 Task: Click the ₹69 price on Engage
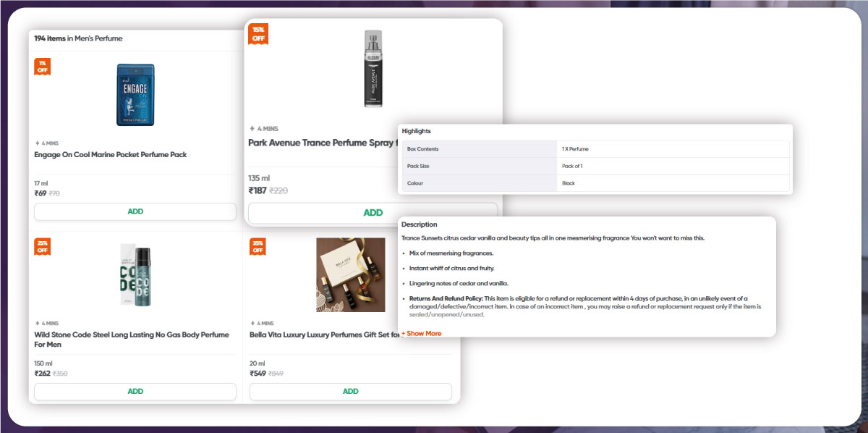pos(41,193)
